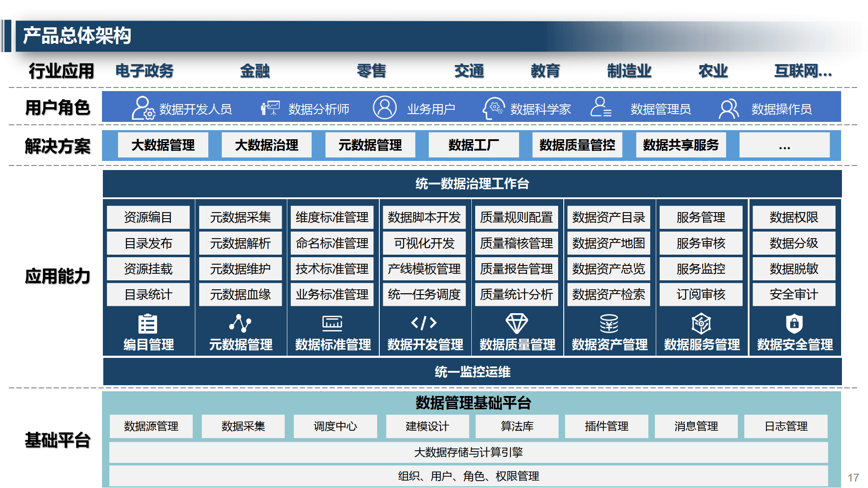Screen dimensions: 868x488
Task: Click the 数据开发人员 user gear icon
Action: 143,108
